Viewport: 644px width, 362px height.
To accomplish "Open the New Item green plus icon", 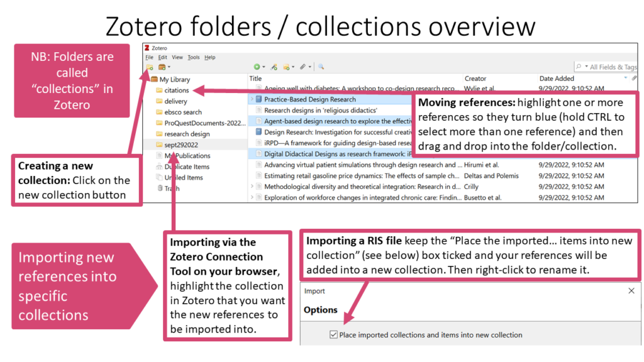I will coord(257,66).
